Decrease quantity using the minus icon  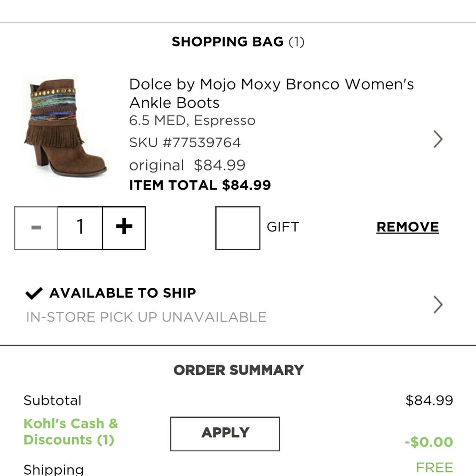(x=35, y=227)
